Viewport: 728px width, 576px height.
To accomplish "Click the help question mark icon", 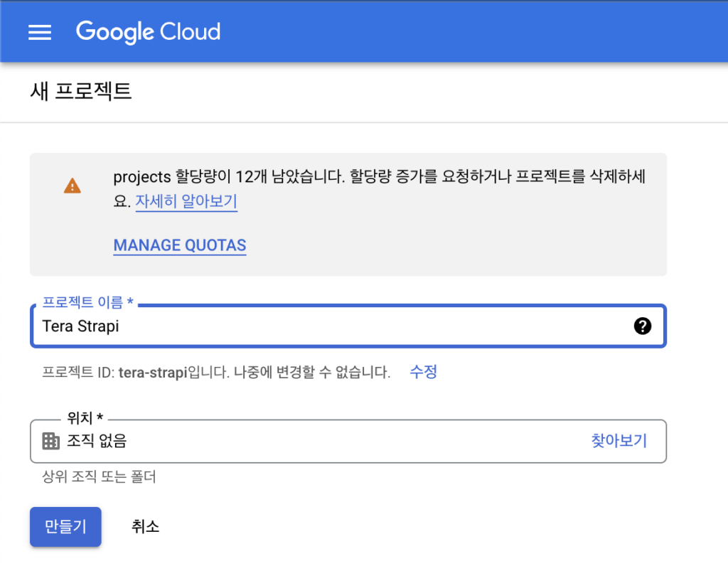I will pyautogui.click(x=642, y=326).
